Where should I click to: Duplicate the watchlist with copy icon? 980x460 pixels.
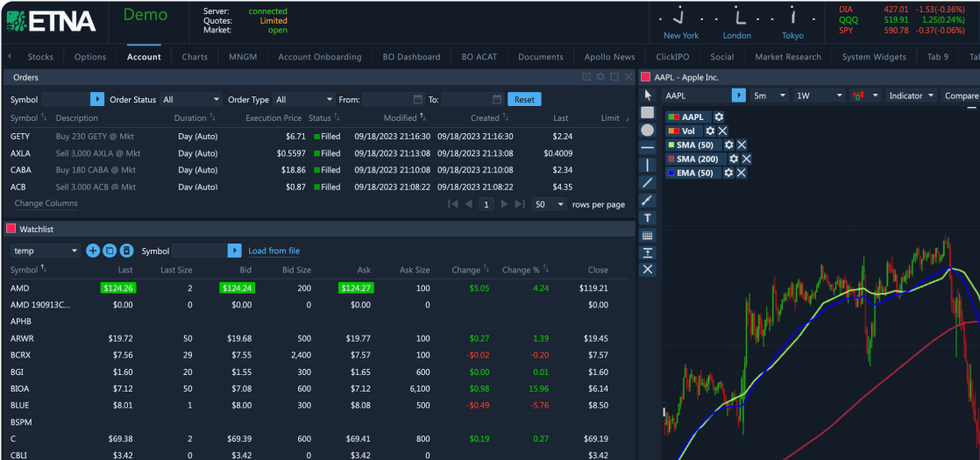[110, 251]
